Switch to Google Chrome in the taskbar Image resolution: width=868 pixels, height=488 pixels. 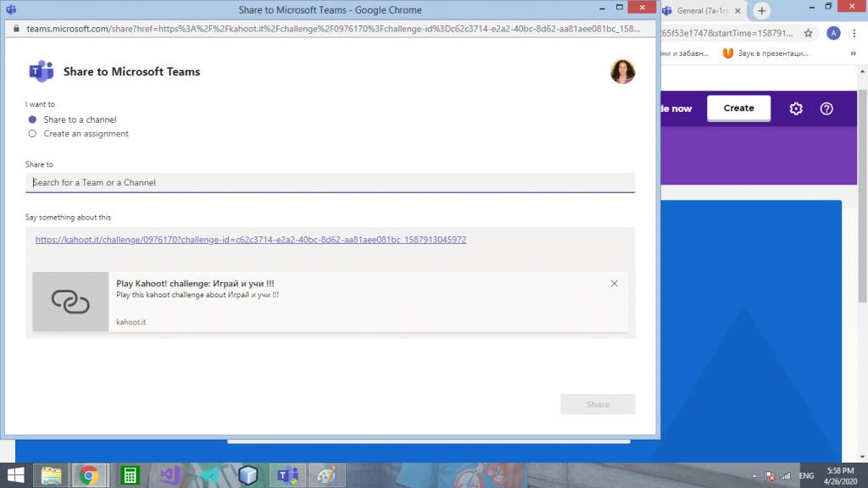point(89,475)
